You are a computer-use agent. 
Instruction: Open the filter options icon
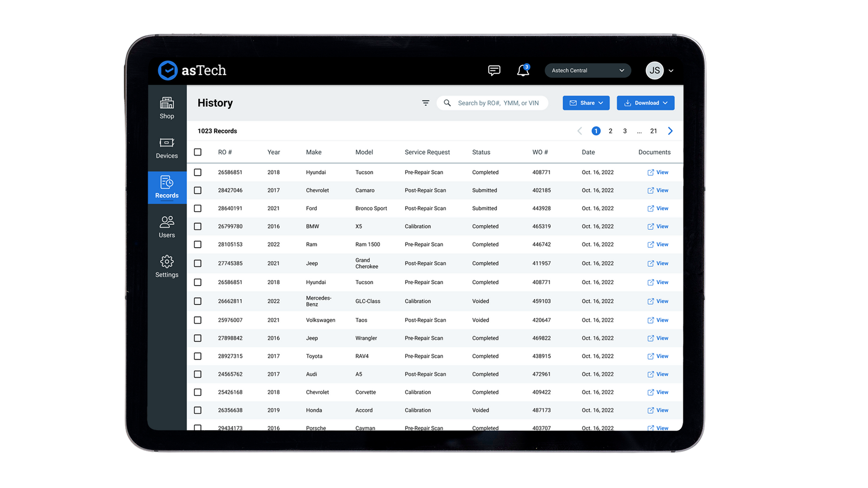click(x=425, y=103)
